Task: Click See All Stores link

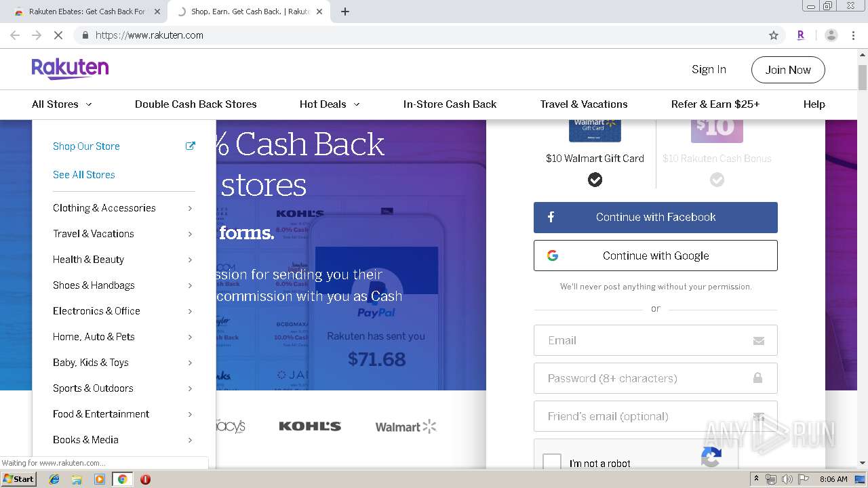Action: (x=84, y=175)
